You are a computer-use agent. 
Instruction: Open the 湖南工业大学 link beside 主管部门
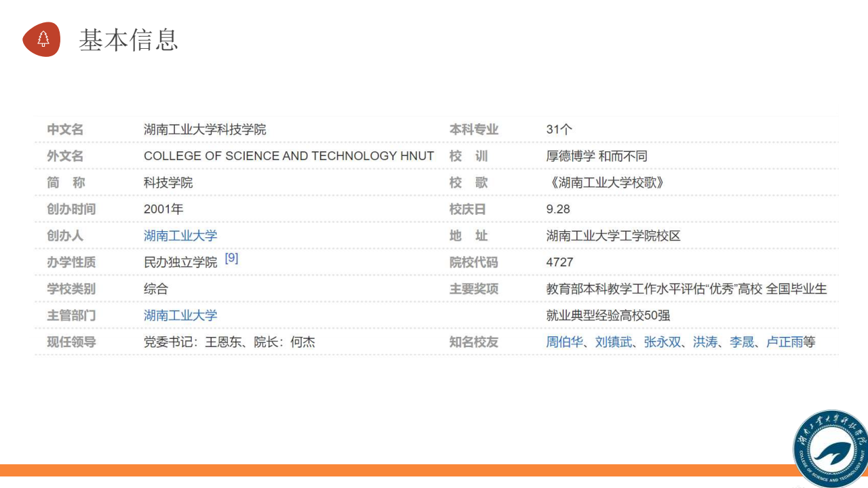[180, 315]
